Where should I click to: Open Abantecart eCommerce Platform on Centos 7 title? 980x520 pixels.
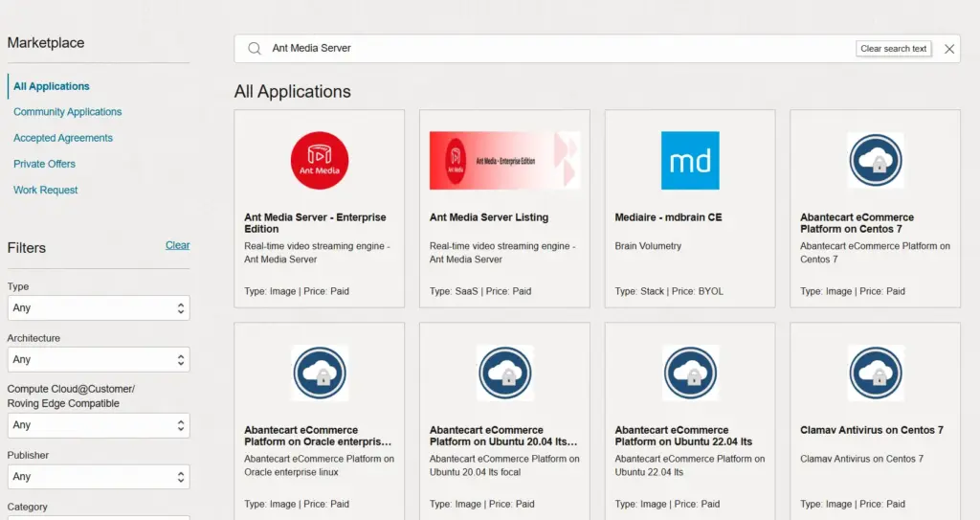pos(857,223)
